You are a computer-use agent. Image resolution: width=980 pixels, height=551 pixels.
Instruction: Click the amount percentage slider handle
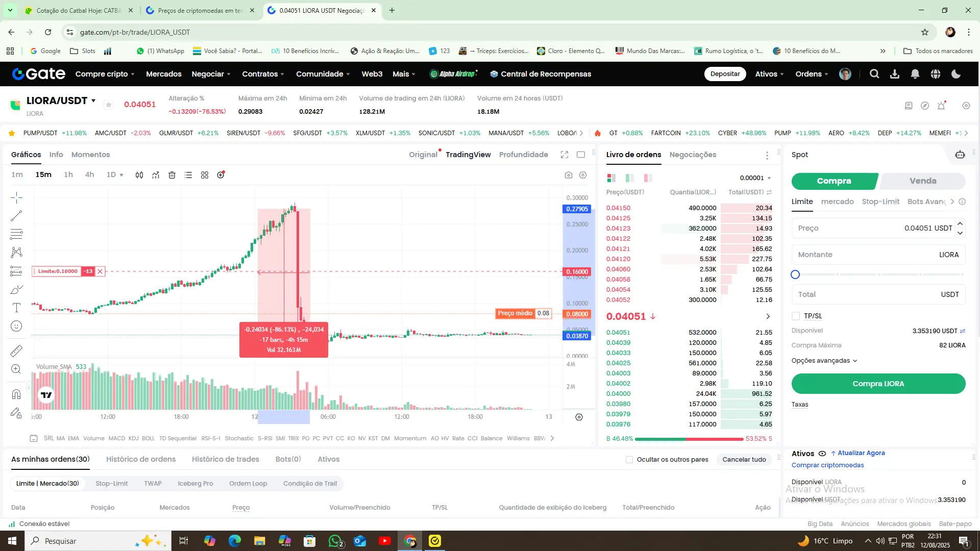point(795,275)
